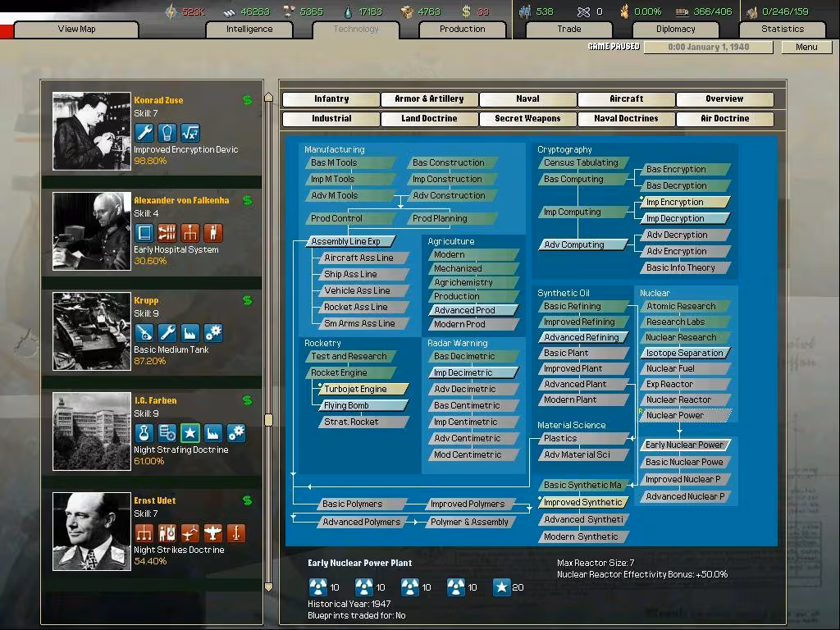Switch to the Production tab

463,30
